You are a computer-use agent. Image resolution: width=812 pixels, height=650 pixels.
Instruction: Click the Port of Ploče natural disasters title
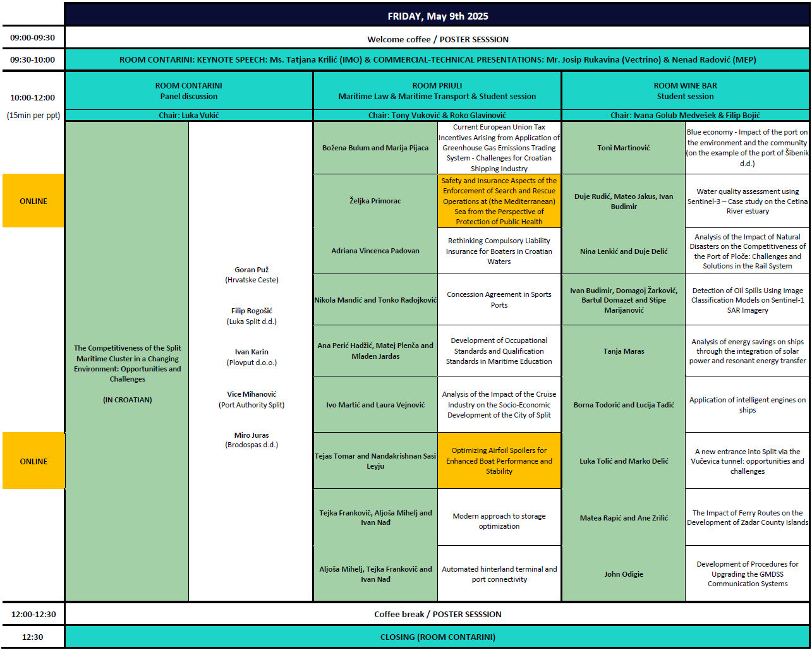tap(748, 251)
